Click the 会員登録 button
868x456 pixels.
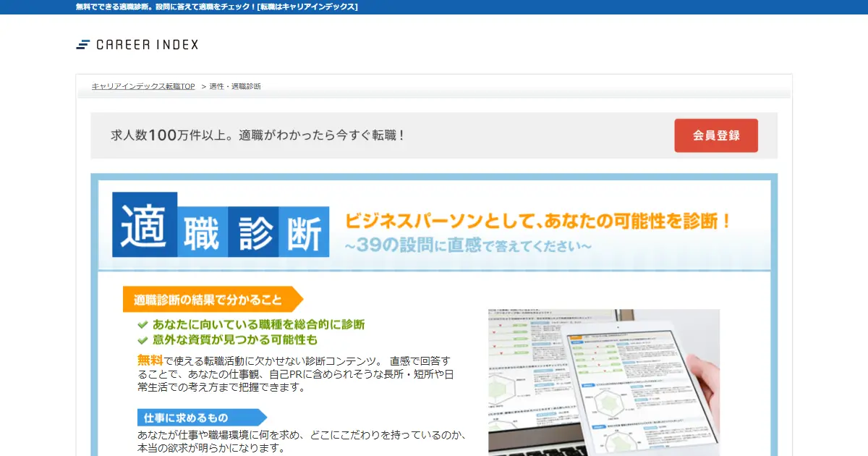pos(716,135)
